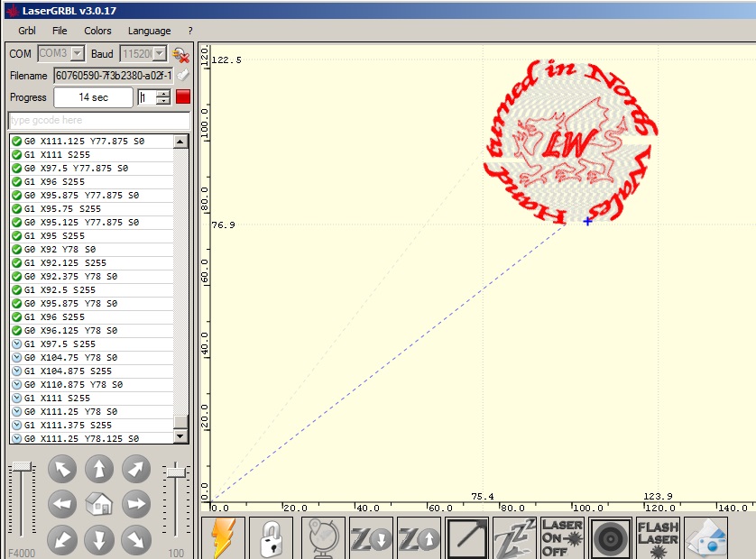Image resolution: width=756 pixels, height=559 pixels.
Task: Click the jog speed slider thumb at F4000
Action: (x=22, y=466)
